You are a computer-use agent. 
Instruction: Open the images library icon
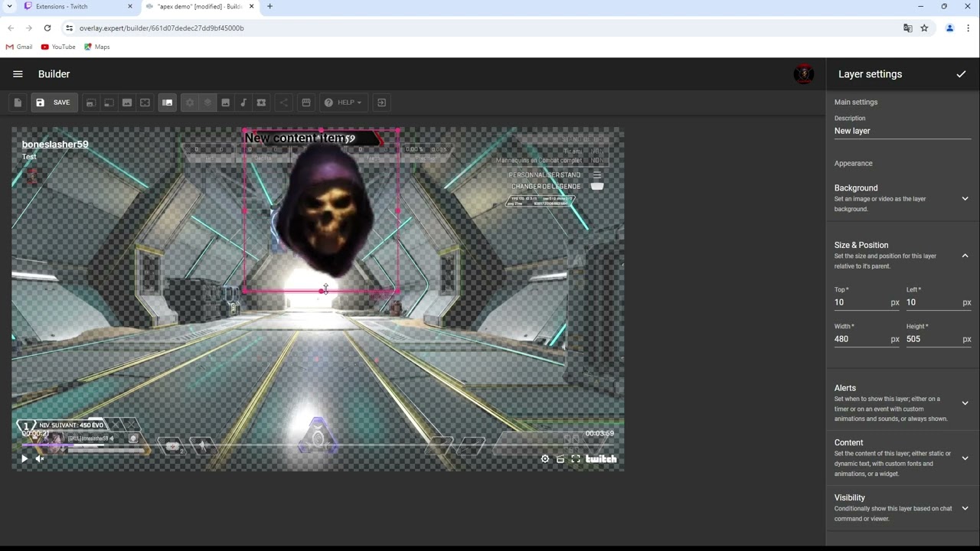coord(225,103)
